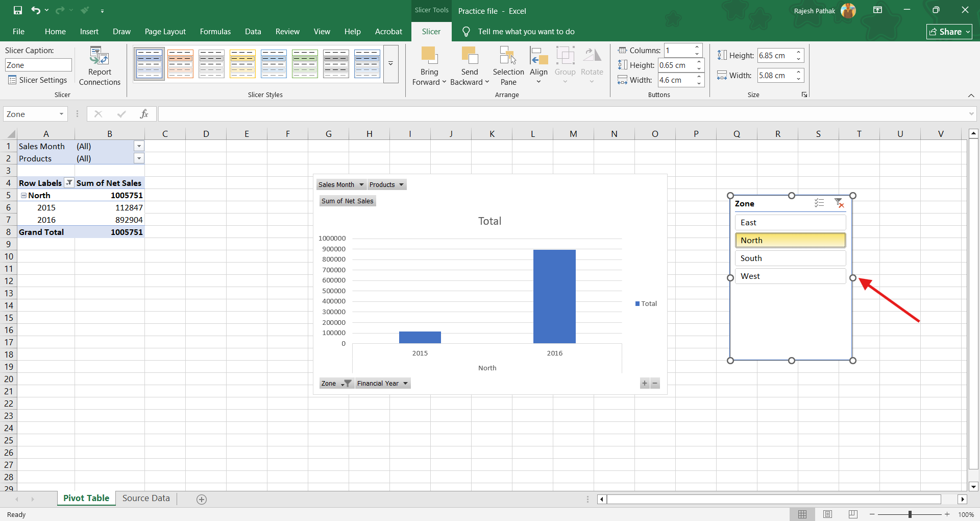Click the Send Backward icon
980x521 pixels.
click(469, 55)
